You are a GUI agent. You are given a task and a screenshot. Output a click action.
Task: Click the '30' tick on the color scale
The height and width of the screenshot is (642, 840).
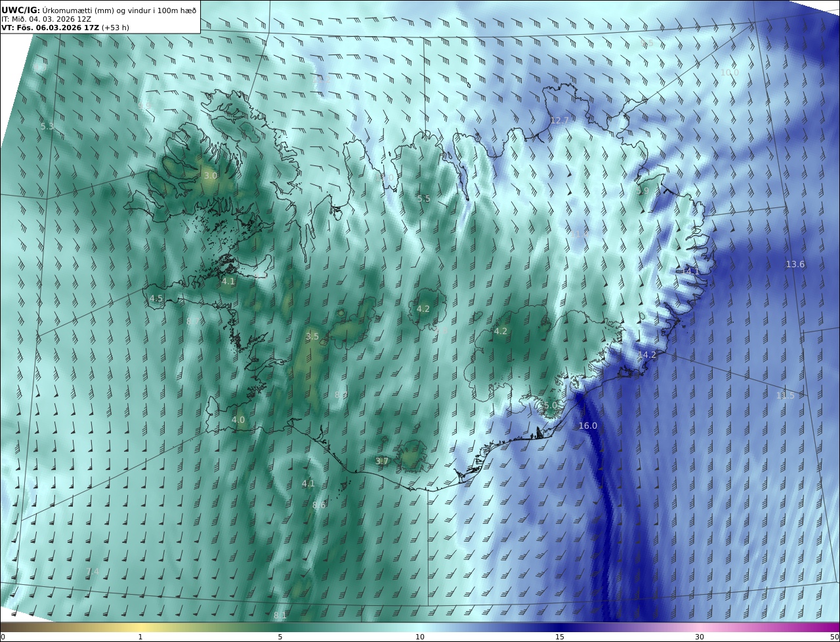point(700,637)
